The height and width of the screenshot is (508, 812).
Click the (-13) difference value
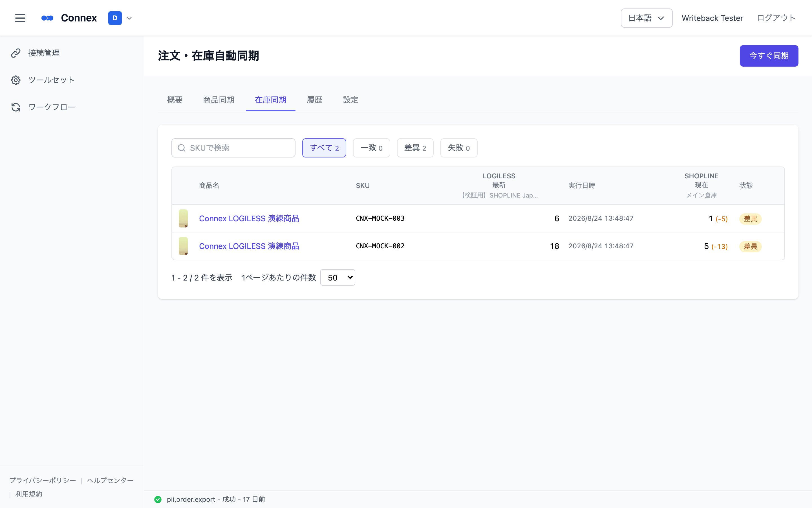720,246
